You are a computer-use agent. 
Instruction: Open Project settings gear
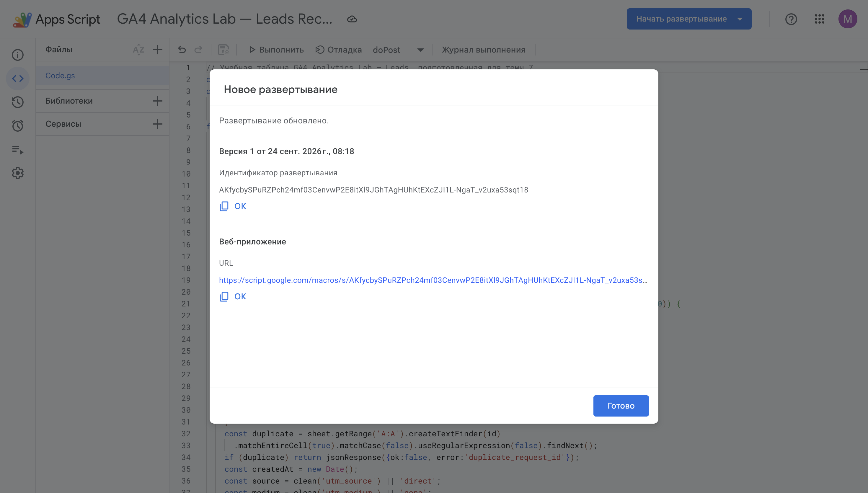[x=18, y=173]
